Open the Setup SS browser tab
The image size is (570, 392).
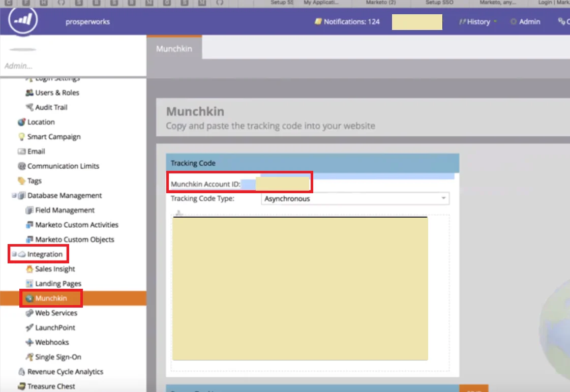(x=282, y=3)
